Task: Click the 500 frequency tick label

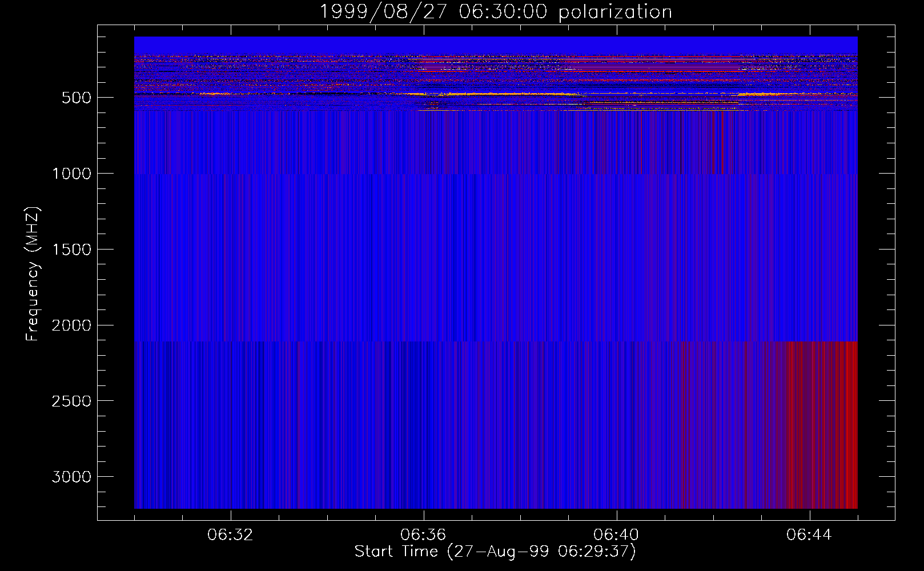Action: tap(77, 98)
